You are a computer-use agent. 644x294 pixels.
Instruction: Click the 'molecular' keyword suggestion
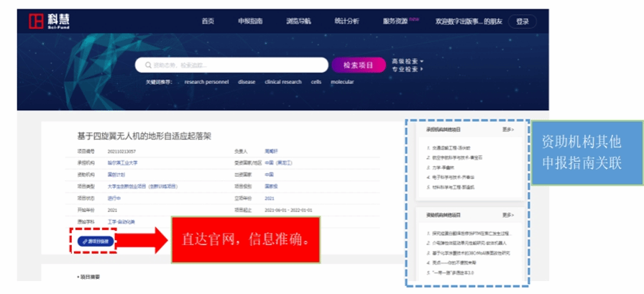[342, 83]
